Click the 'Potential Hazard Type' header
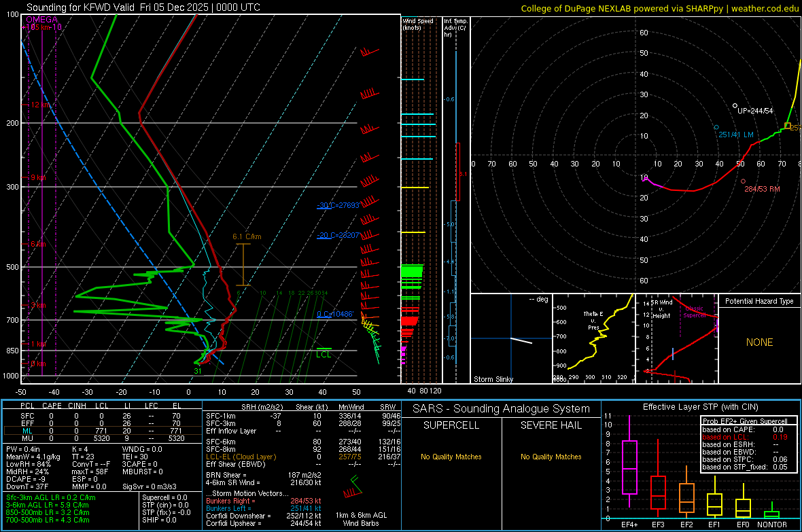The width and height of the screenshot is (802, 532). 759,301
